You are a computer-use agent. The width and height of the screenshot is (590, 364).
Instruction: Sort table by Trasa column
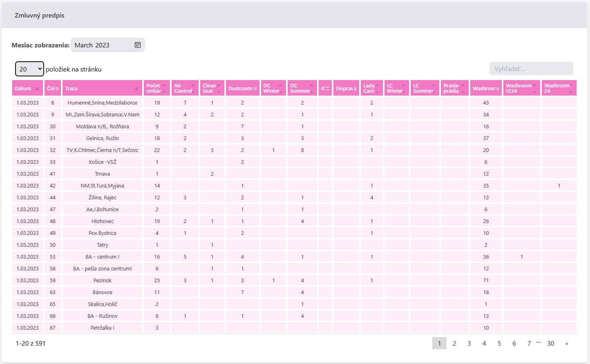click(x=102, y=88)
